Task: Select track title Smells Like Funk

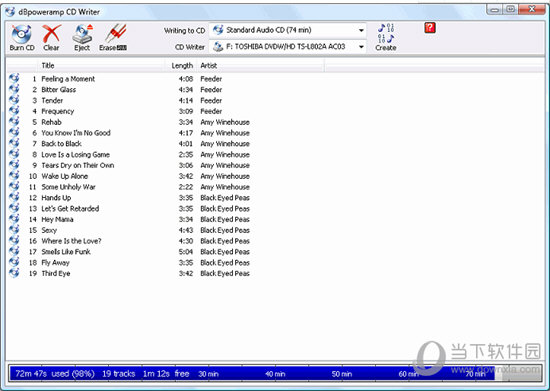Action: [66, 252]
